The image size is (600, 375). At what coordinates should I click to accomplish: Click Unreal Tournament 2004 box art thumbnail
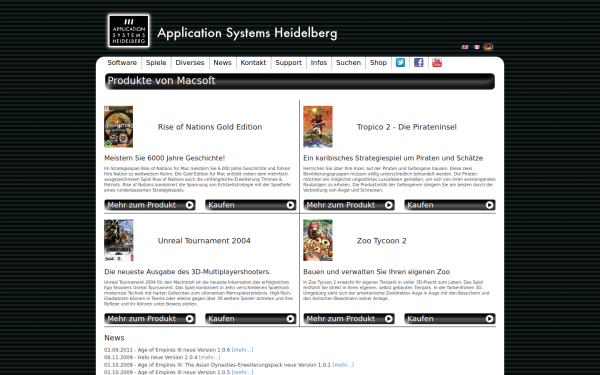(119, 240)
